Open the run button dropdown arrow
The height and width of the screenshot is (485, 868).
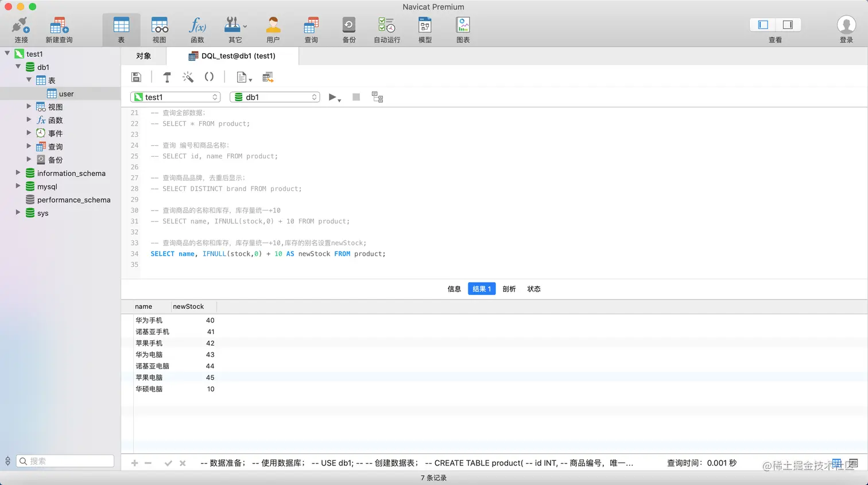click(340, 100)
